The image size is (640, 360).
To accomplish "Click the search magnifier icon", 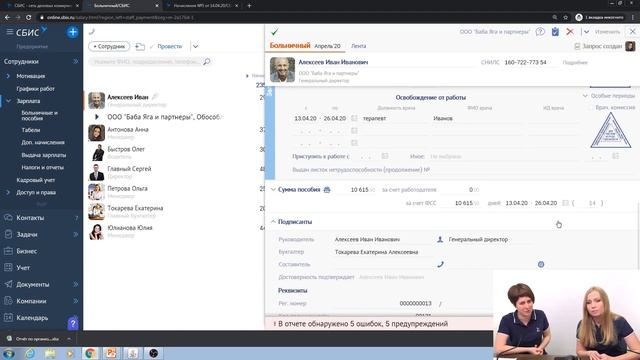I will [x=207, y=62].
